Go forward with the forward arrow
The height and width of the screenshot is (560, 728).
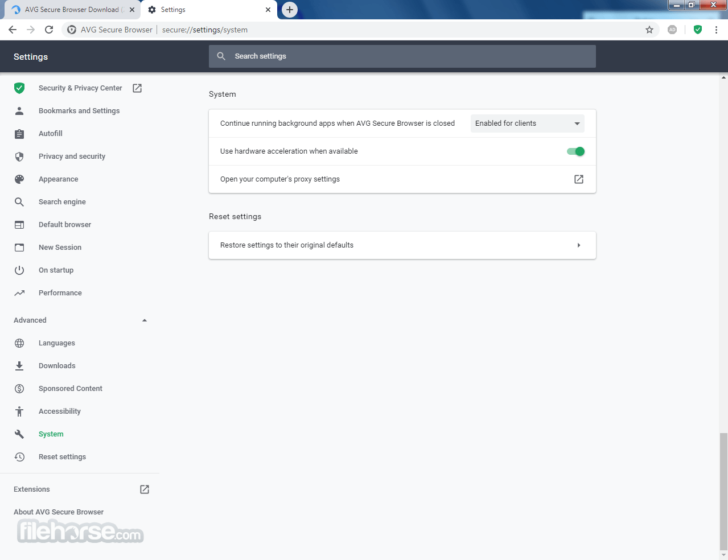tap(31, 30)
